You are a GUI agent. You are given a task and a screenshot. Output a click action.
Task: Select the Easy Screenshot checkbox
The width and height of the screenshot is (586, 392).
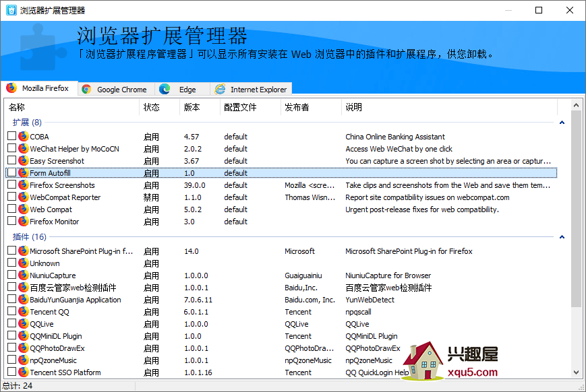11,160
